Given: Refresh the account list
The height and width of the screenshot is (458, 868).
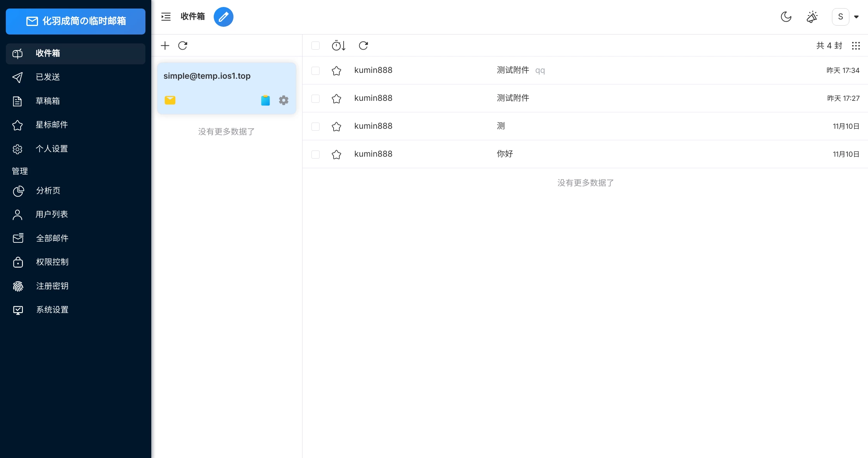Looking at the screenshot, I should (x=183, y=46).
